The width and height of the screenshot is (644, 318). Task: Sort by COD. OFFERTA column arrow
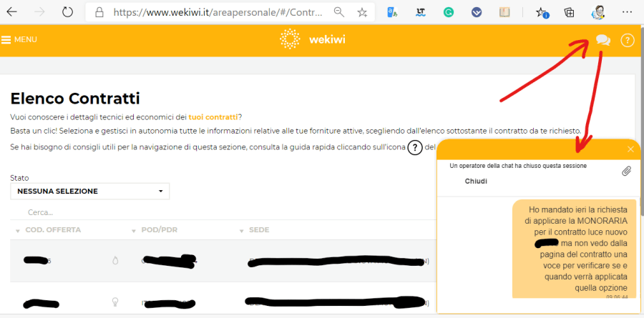click(17, 230)
